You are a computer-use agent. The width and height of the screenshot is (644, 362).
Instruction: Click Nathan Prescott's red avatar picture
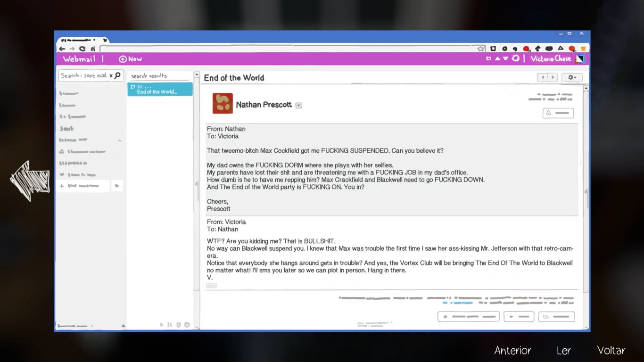(223, 104)
